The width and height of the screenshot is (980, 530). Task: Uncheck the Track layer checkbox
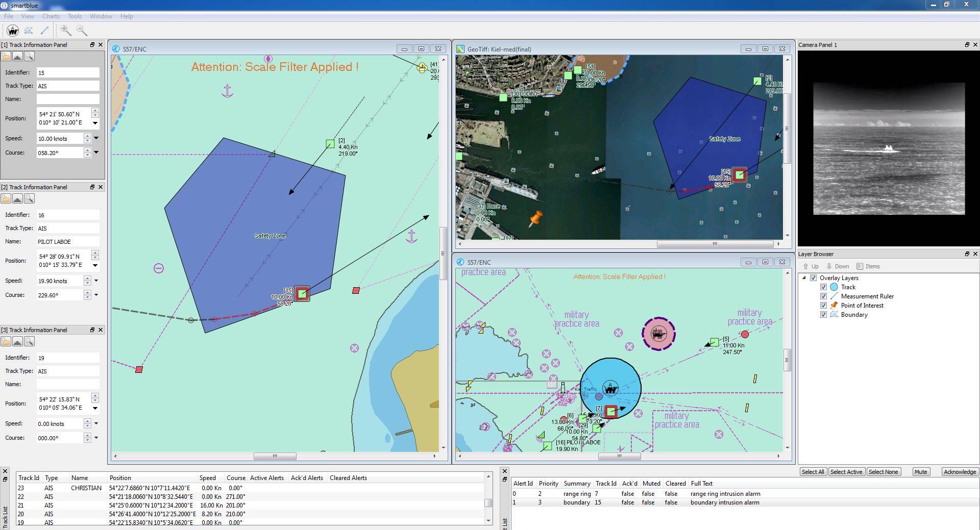[823, 287]
